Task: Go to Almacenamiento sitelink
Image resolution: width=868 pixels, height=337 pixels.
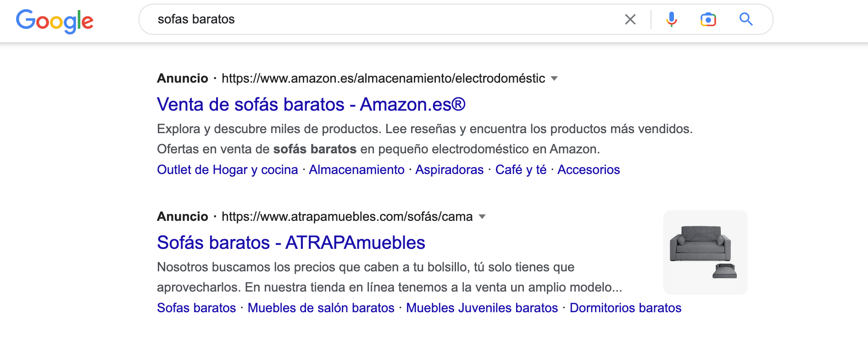Action: (356, 170)
